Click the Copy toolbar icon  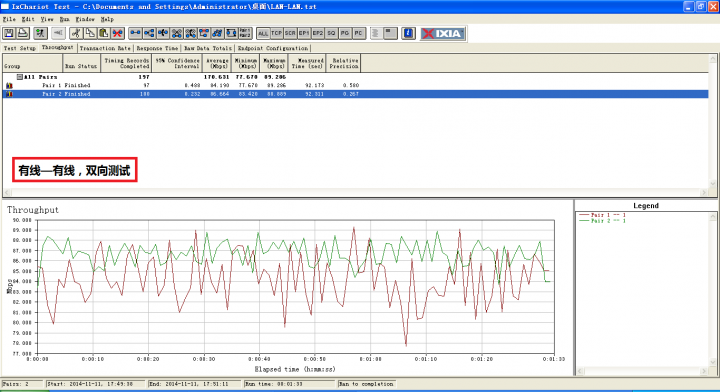pos(90,33)
